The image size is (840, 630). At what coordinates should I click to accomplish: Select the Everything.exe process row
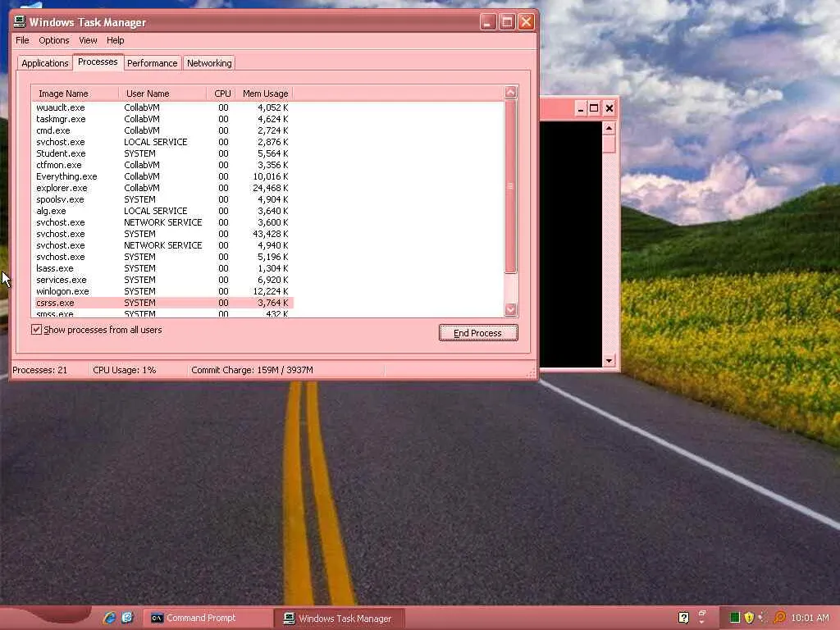tap(162, 176)
